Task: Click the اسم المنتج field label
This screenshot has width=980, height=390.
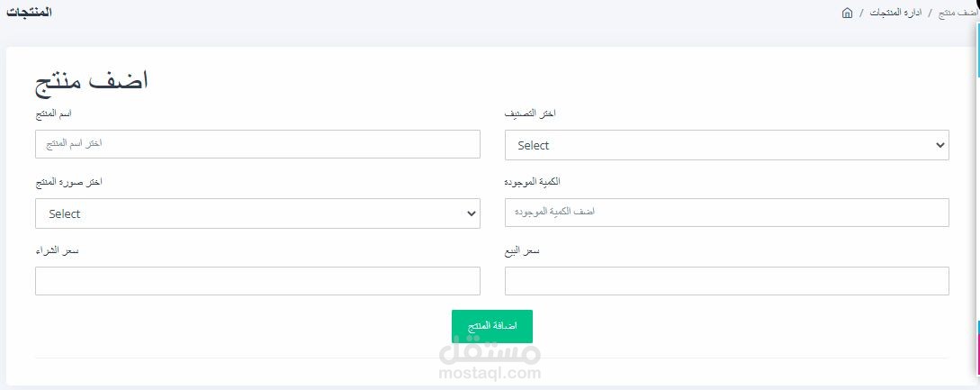Action: pos(54,113)
